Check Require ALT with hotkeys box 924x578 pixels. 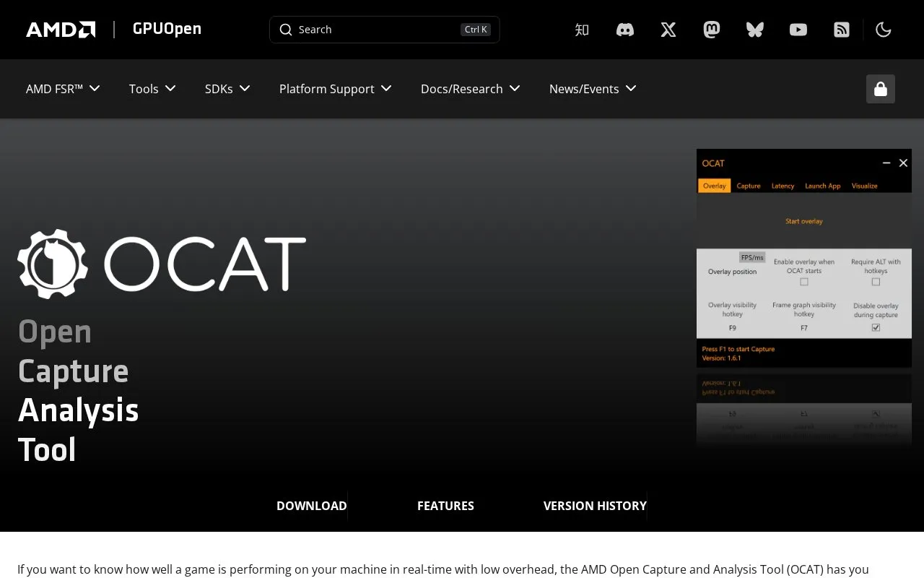point(876,282)
